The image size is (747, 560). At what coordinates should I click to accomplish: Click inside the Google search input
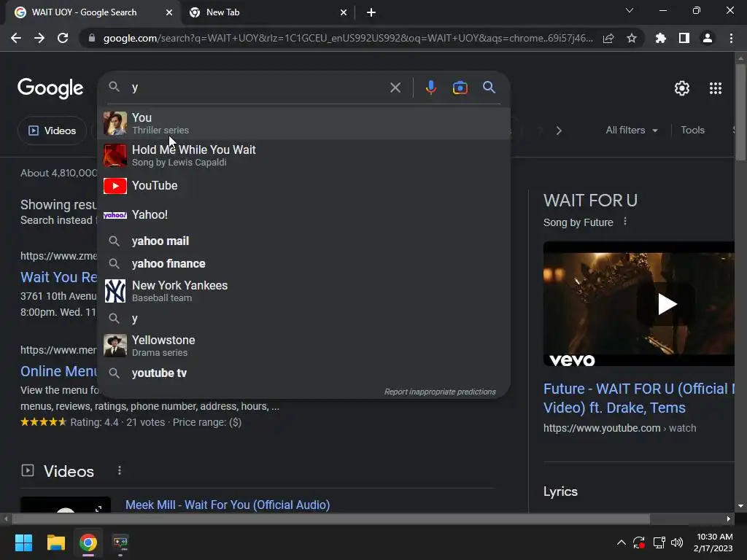coord(258,87)
